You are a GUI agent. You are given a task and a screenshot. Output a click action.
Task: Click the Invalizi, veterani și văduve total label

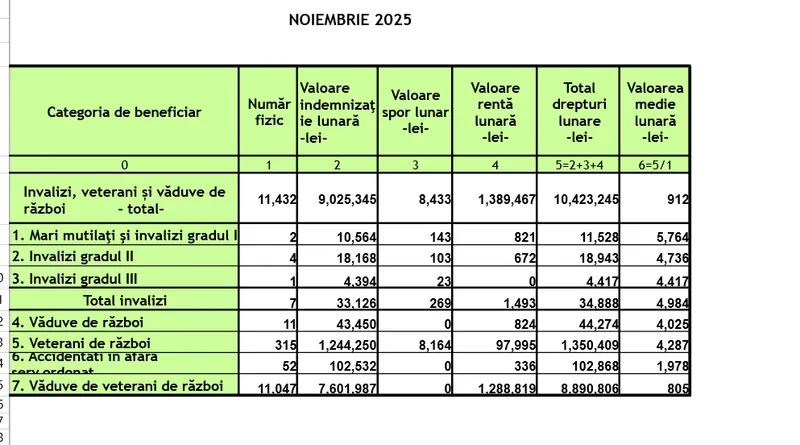(x=124, y=200)
